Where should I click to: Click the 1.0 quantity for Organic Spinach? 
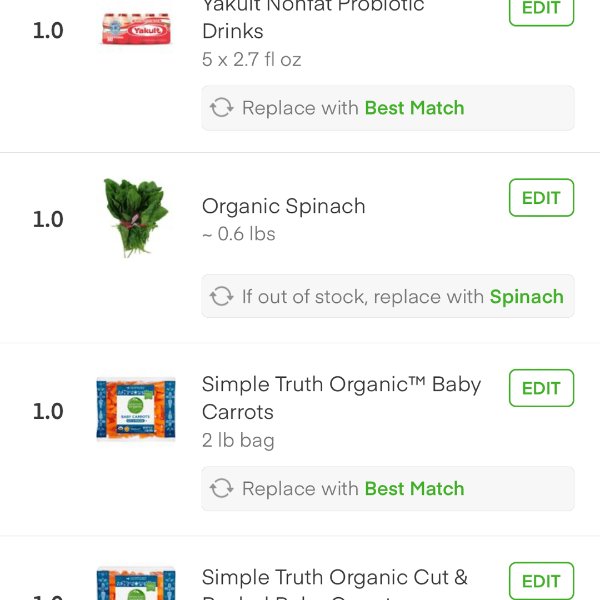48,220
